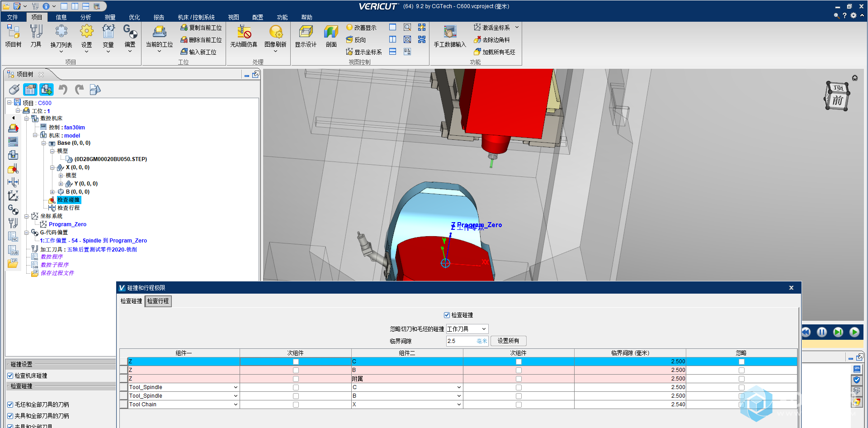Click the 剖面 section view icon
The height and width of the screenshot is (428, 868).
pyautogui.click(x=331, y=36)
